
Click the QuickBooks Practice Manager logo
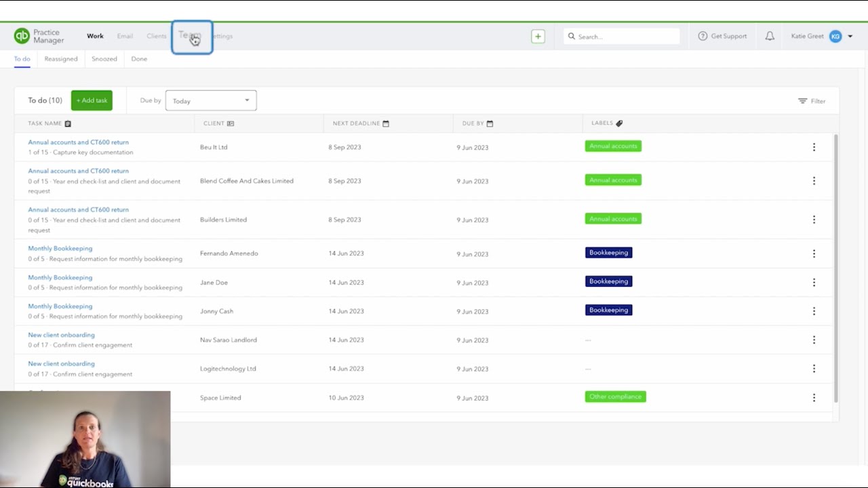point(39,36)
